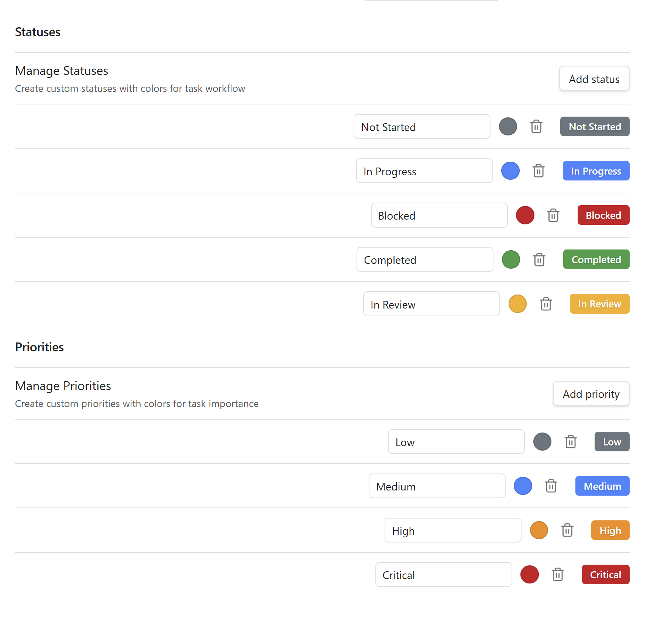Delete the Not Started status
671x644 pixels.
[x=536, y=127]
